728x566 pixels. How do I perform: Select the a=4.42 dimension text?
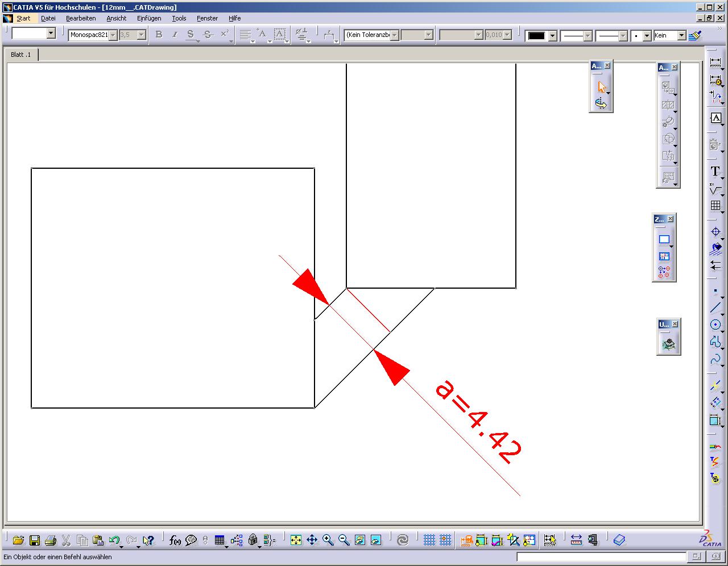coord(478,422)
